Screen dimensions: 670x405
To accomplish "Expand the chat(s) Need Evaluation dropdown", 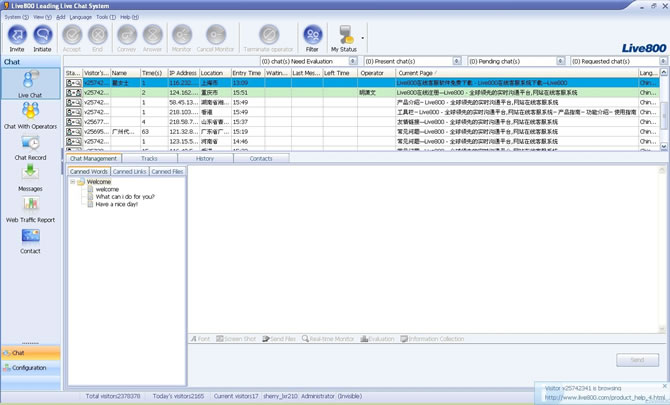I will click(353, 61).
